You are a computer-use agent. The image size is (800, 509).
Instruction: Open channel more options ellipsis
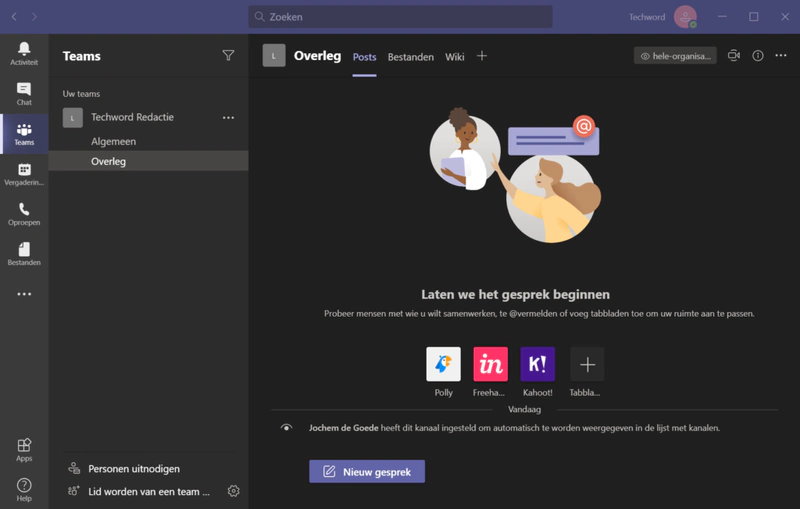pyautogui.click(x=781, y=56)
